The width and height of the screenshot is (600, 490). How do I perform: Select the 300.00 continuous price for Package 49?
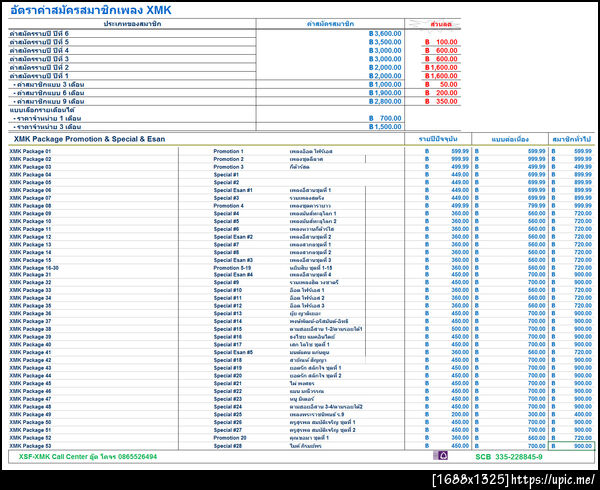click(536, 414)
